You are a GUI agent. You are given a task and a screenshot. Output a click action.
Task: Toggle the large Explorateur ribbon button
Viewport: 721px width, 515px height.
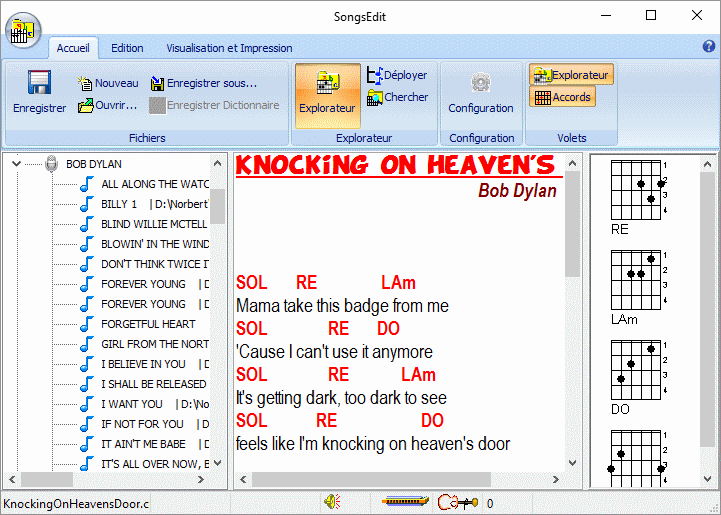327,95
